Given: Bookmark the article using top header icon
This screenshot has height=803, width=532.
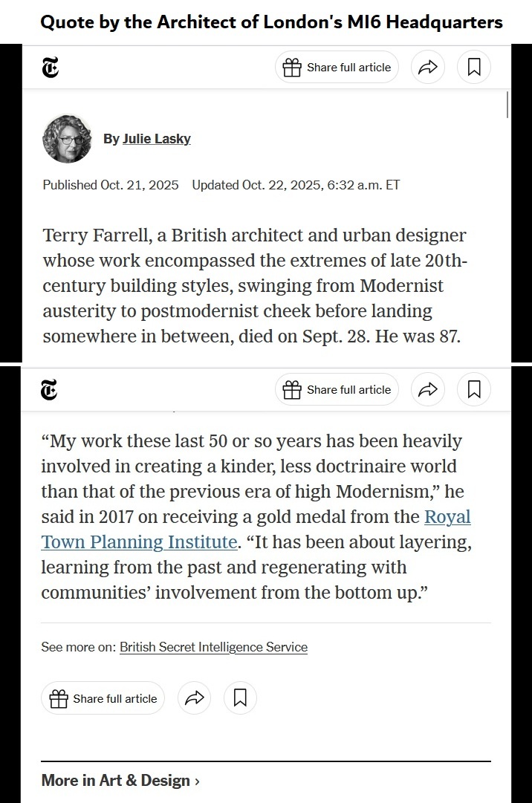Looking at the screenshot, I should click(474, 68).
